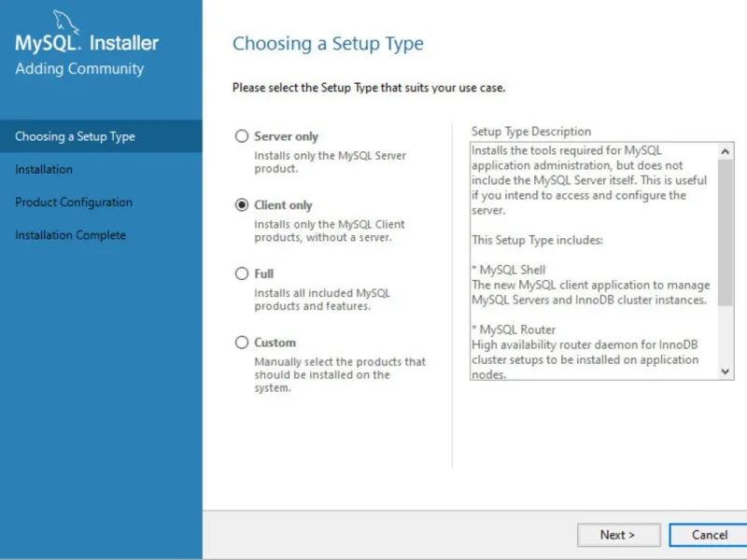
Task: Click the 'Server only' label text
Action: click(286, 136)
